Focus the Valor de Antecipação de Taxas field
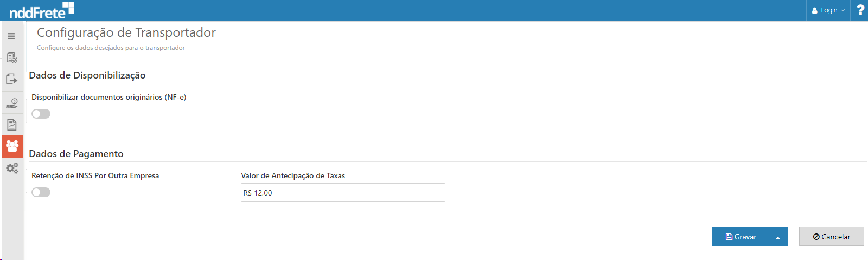 point(343,193)
